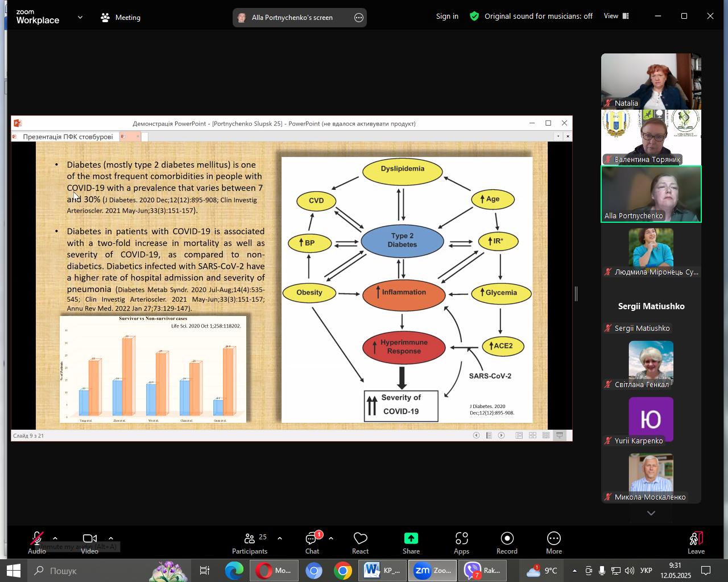728x582 pixels.
Task: Open Google Chrome from taskbar
Action: [342, 571]
